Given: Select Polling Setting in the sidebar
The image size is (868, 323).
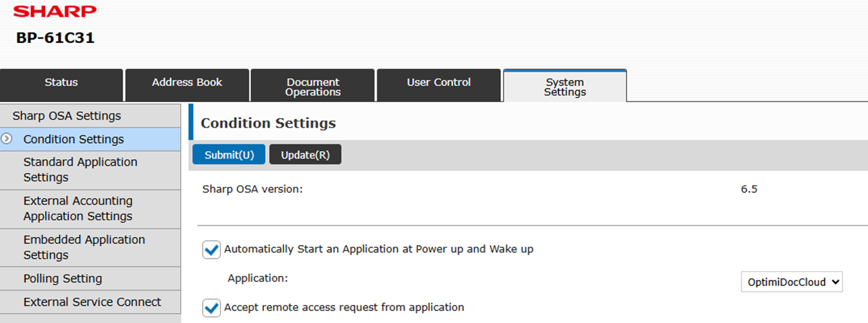Looking at the screenshot, I should (x=62, y=279).
